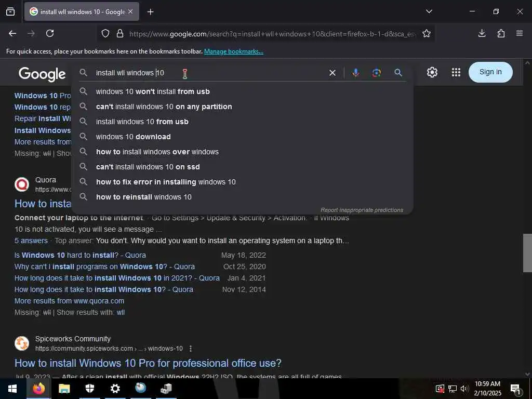
Task: Open Manage bookmarks link
Action: coord(233,51)
